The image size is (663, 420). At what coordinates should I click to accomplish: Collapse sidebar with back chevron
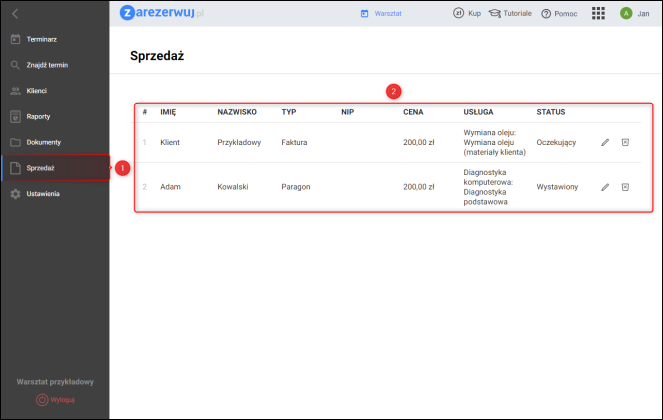[x=15, y=14]
